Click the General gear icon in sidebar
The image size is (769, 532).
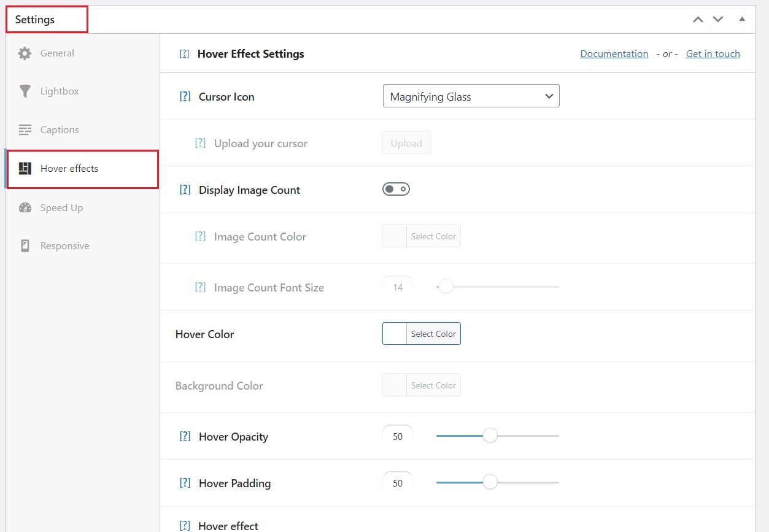point(25,53)
